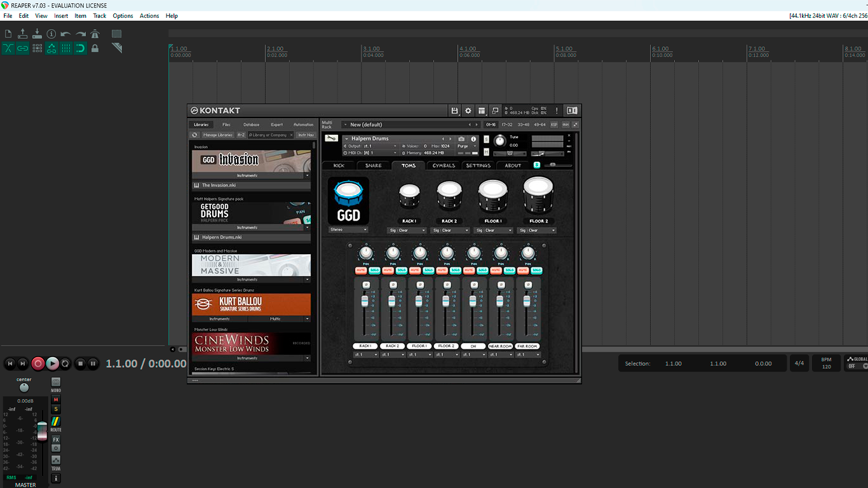Toggle the lock padlock icon
Viewport: 868px width, 488px height.
(x=95, y=48)
